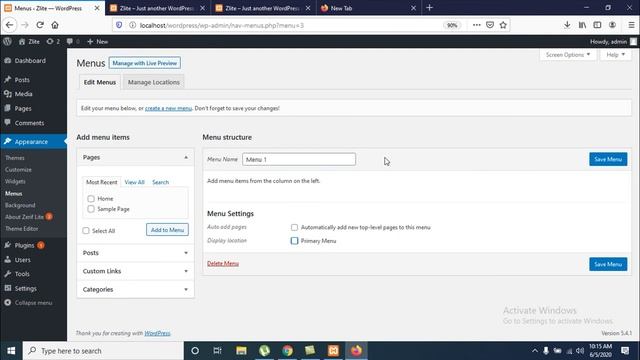Reset the 90% zoom indicator

(x=452, y=25)
